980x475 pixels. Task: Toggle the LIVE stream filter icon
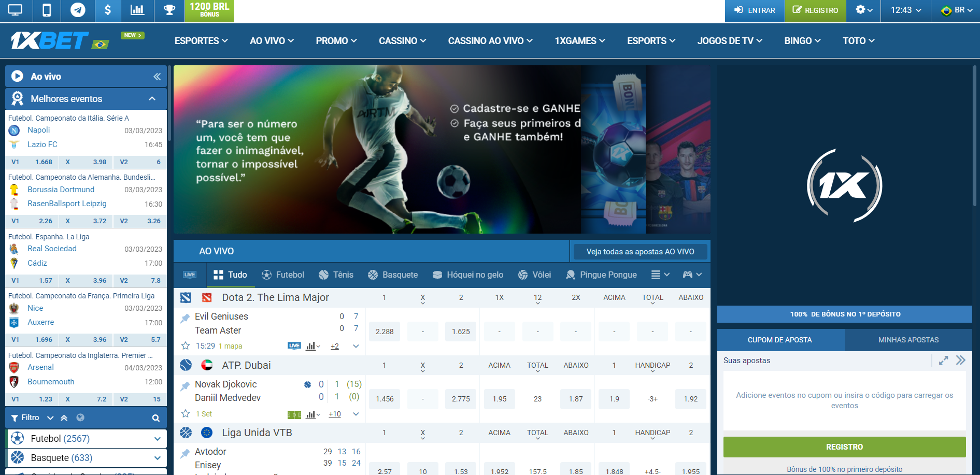(190, 275)
